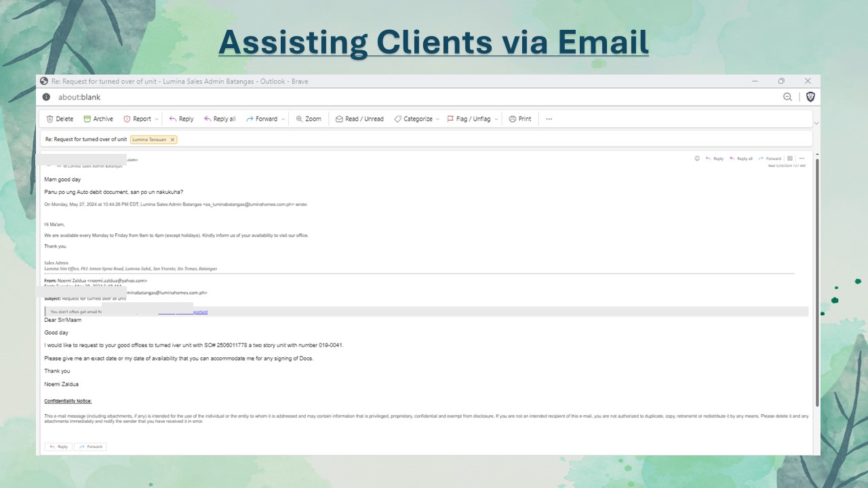Click the "From: Noemi Zaldua" line

click(96, 280)
